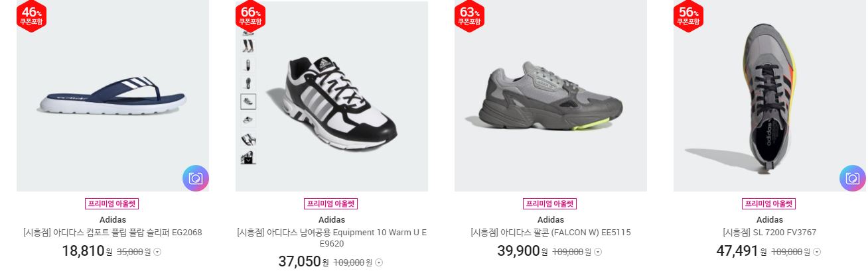Open the SL 7200 FV3767 product link
This screenshot has height=277, width=868.
tap(769, 233)
